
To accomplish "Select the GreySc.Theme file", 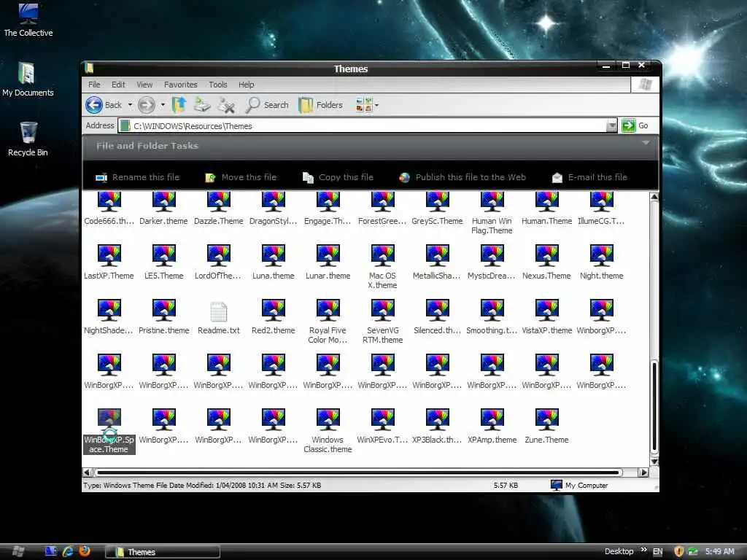I will point(438,208).
